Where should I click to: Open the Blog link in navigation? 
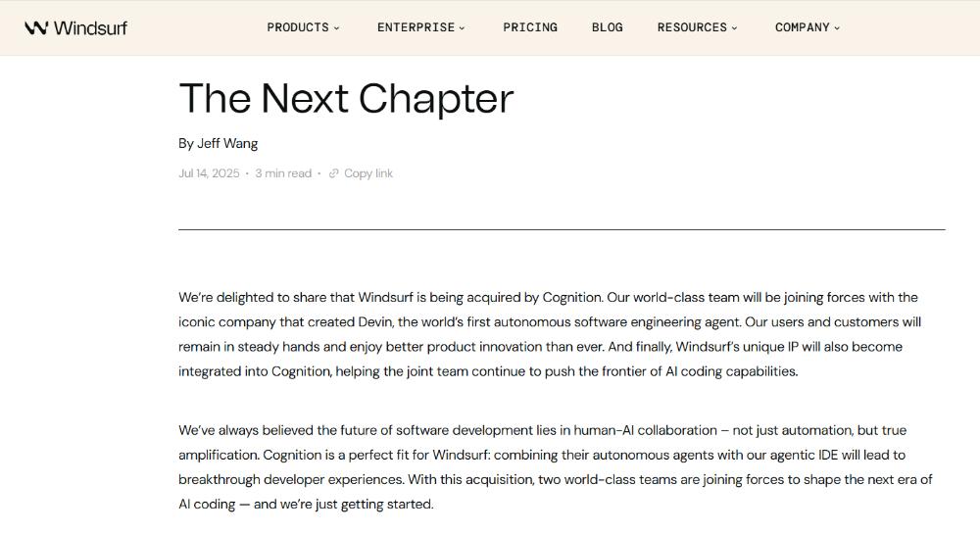(608, 27)
